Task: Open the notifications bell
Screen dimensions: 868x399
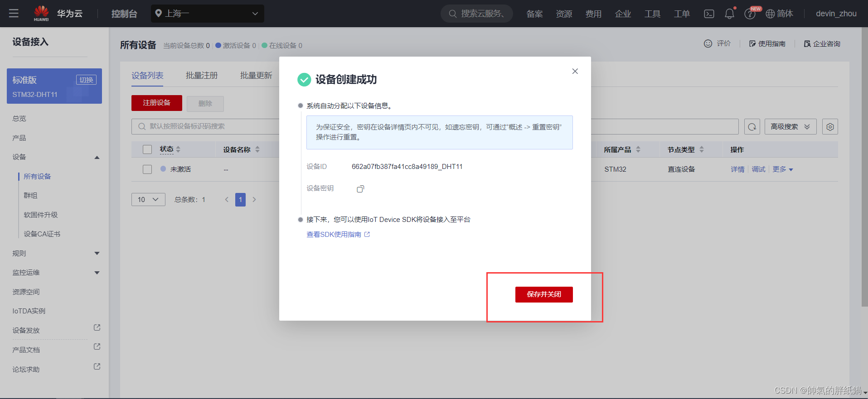Action: click(729, 14)
